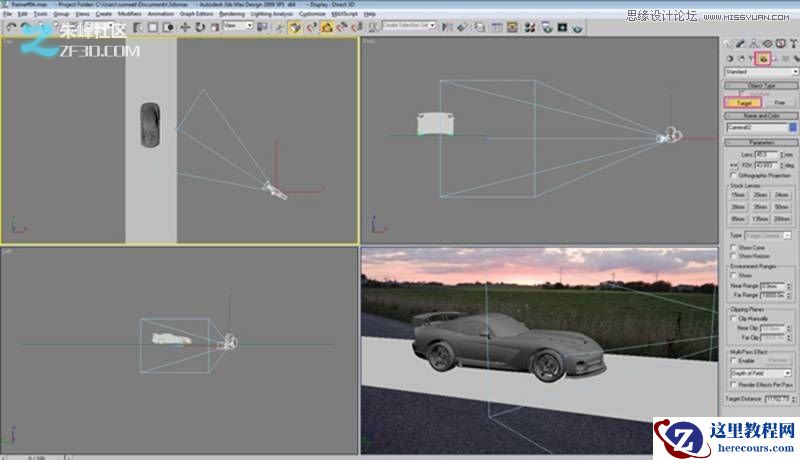This screenshot has width=800, height=460.
Task: Choose the Rectangular Selection Region tool
Action: coord(153,28)
